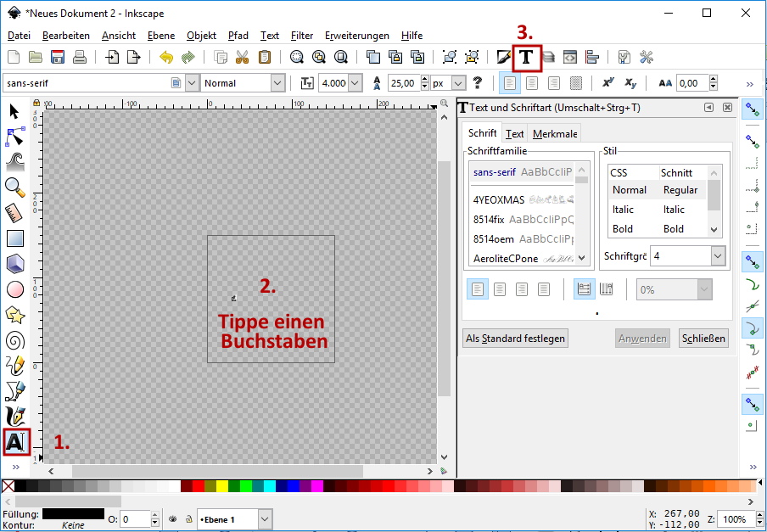Select the Node edit tool

point(14,136)
